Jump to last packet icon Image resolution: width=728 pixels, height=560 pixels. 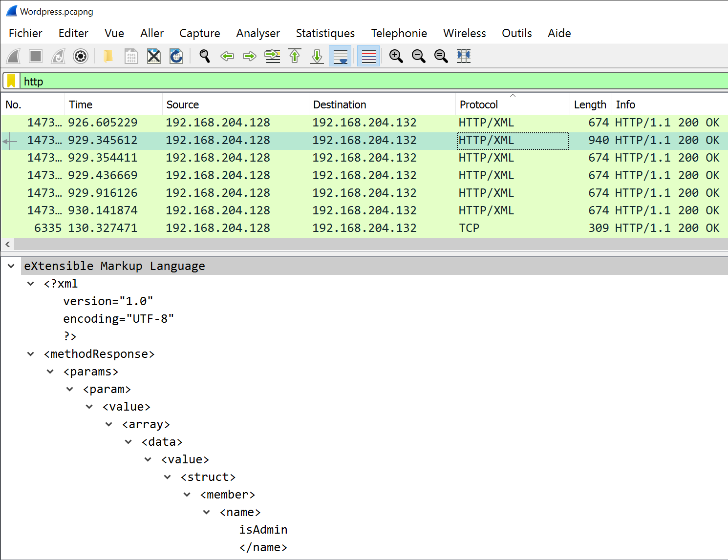pyautogui.click(x=317, y=56)
